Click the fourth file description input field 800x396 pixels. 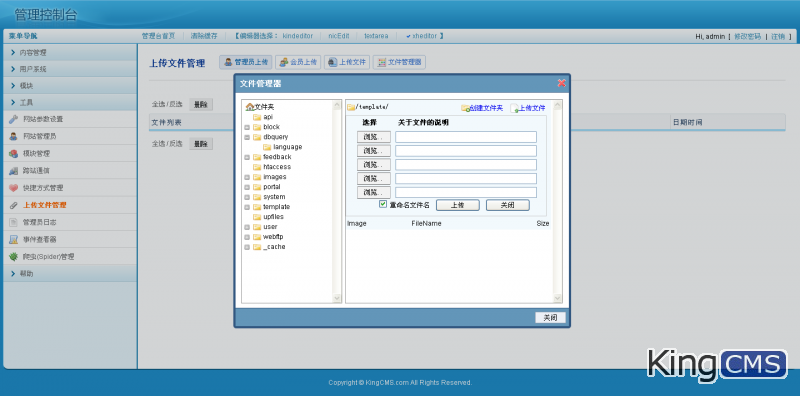466,179
